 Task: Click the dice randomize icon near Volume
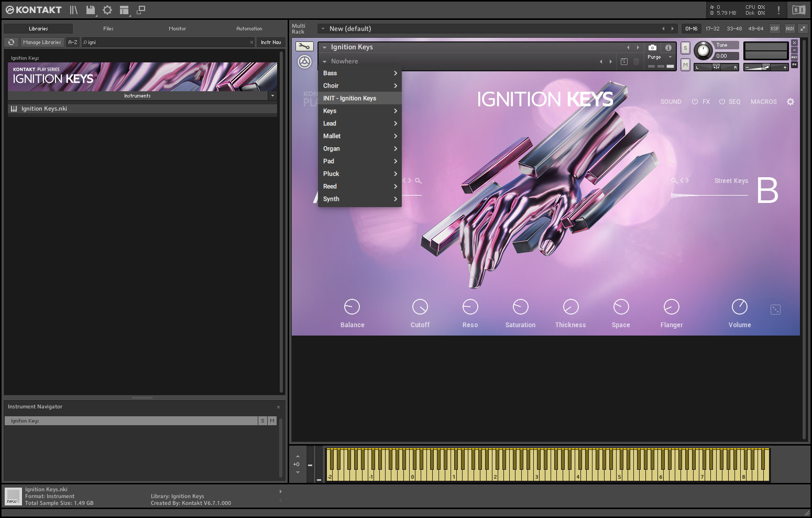tap(775, 309)
